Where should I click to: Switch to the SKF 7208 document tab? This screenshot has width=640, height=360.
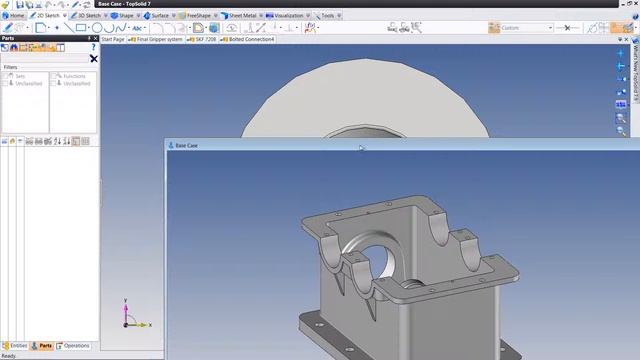(202, 39)
